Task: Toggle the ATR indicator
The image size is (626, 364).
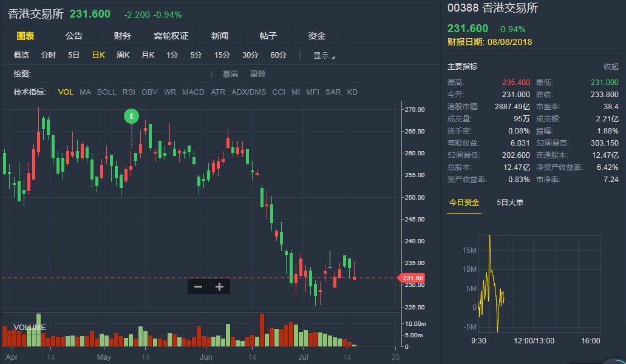Action: click(218, 92)
